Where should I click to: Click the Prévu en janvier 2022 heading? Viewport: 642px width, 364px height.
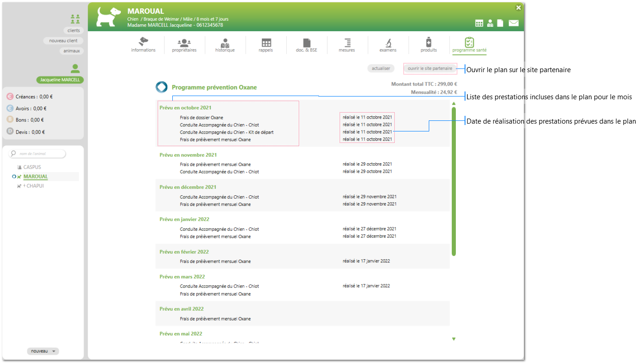click(184, 220)
